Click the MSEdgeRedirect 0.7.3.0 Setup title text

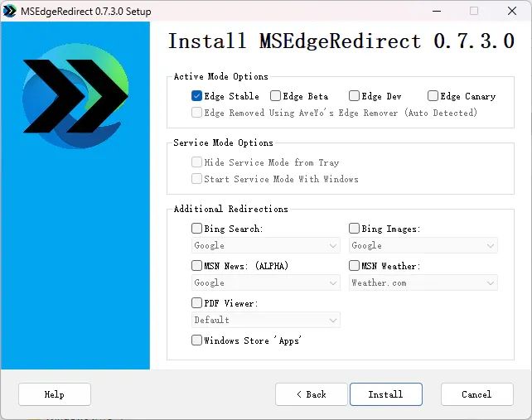point(86,12)
